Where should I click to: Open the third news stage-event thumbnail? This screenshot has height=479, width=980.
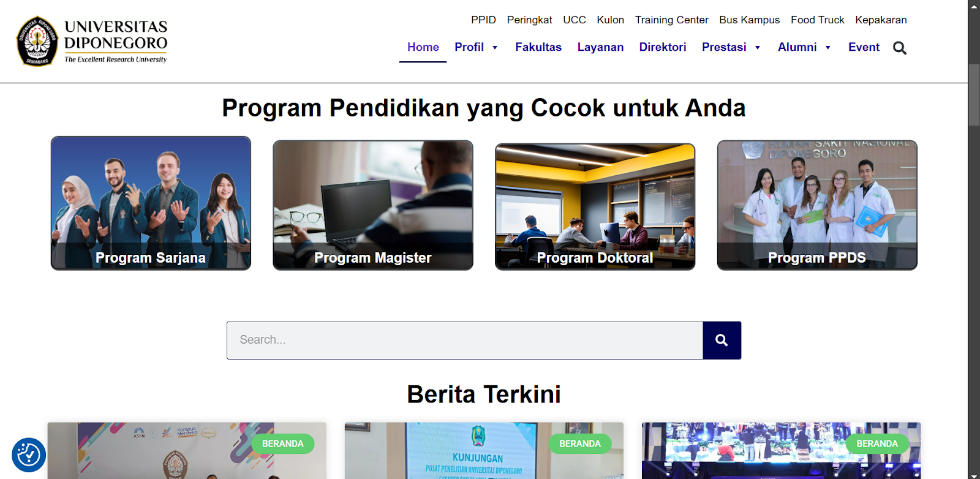781,451
